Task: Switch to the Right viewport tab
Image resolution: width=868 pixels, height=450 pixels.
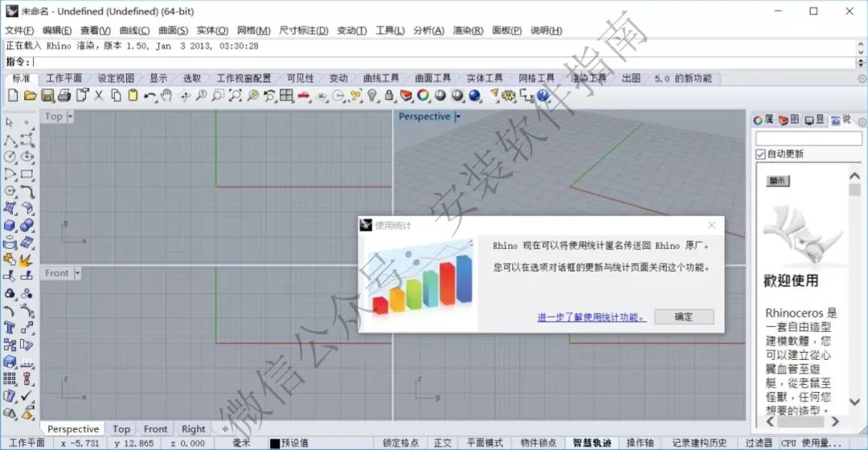Action: tap(193, 429)
